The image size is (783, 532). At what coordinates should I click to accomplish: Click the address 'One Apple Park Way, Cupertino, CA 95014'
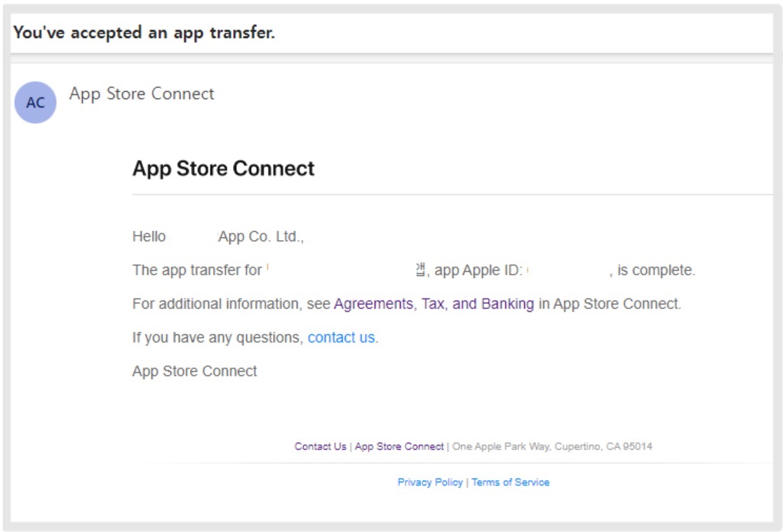coord(551,446)
